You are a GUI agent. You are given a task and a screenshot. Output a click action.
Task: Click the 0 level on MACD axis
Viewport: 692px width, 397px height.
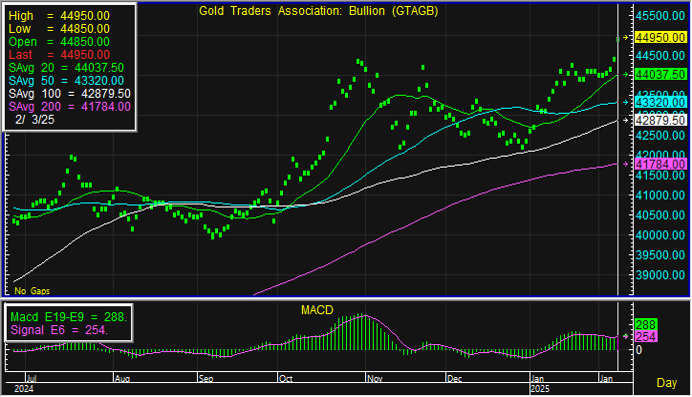point(639,350)
